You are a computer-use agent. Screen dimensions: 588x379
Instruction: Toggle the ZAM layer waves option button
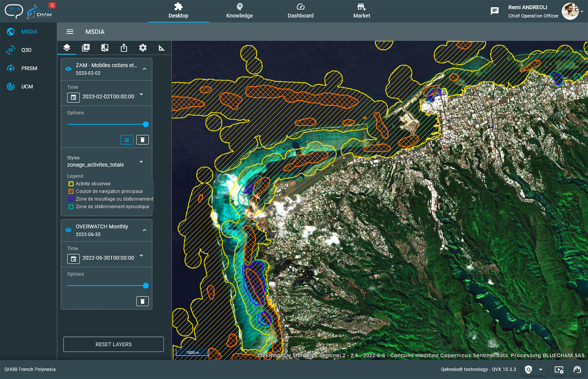(127, 140)
